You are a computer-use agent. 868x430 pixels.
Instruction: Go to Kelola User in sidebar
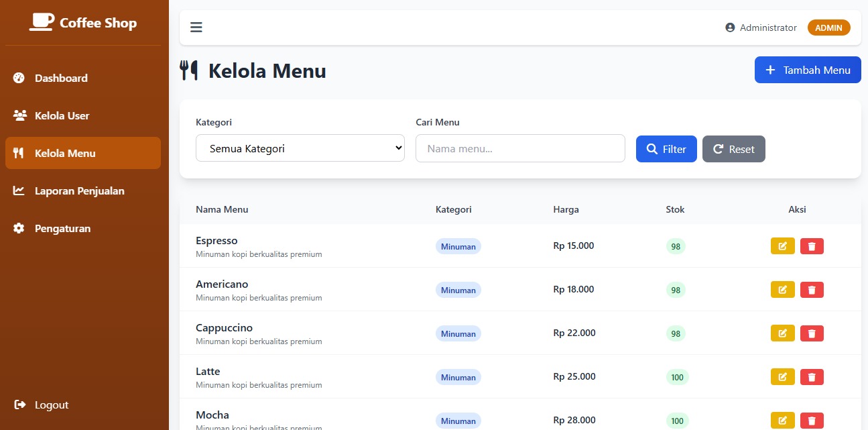[62, 115]
